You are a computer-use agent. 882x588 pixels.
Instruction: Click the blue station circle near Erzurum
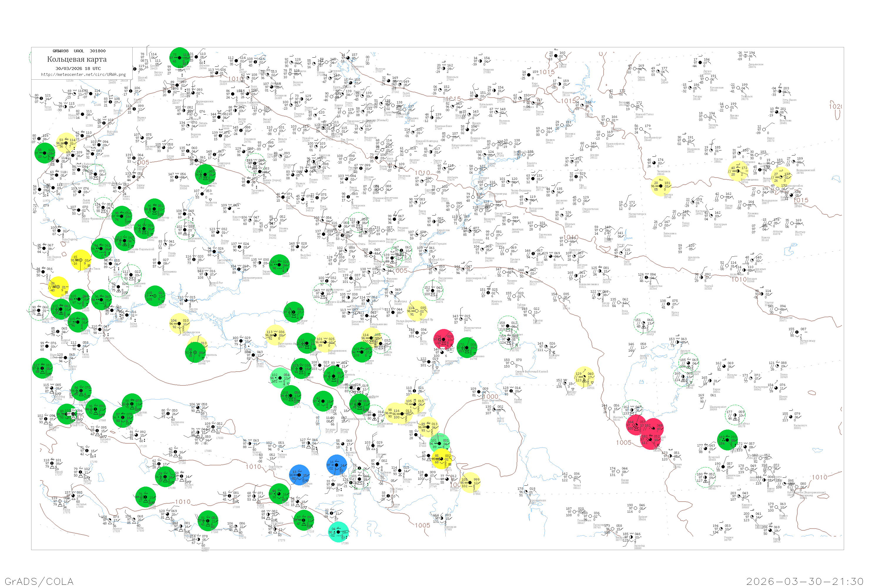coord(299,475)
